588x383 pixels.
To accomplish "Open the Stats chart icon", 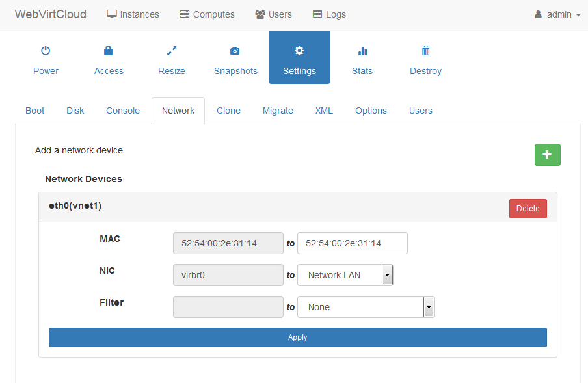I will tap(362, 51).
